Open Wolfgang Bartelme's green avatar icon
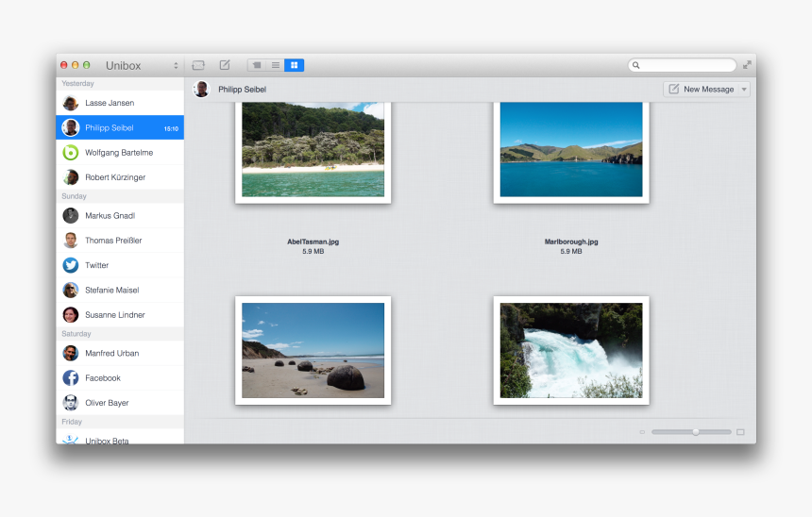 coord(71,152)
